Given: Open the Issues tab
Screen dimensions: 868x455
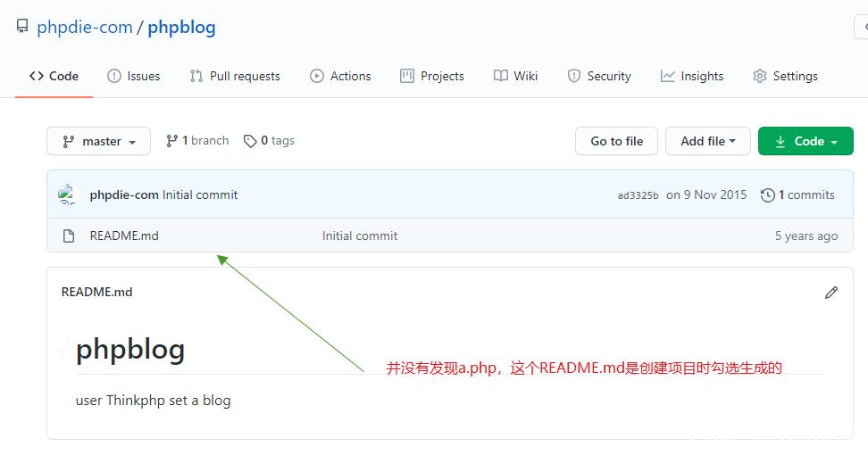Looking at the screenshot, I should (133, 76).
